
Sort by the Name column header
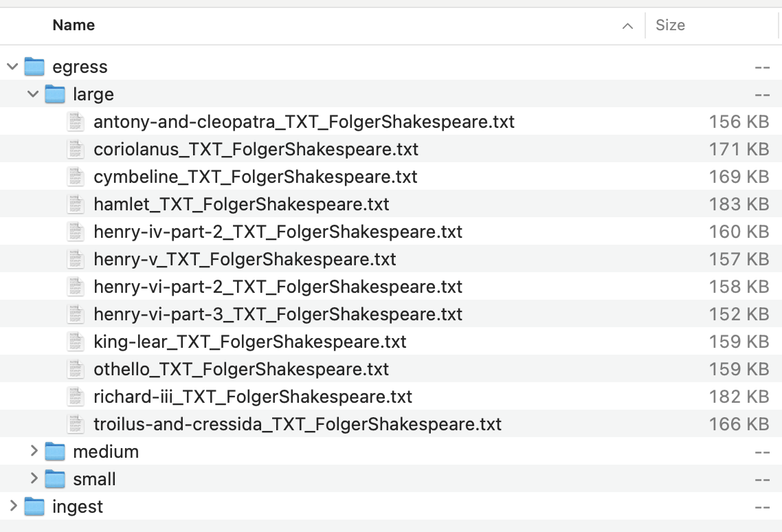pyautogui.click(x=74, y=25)
